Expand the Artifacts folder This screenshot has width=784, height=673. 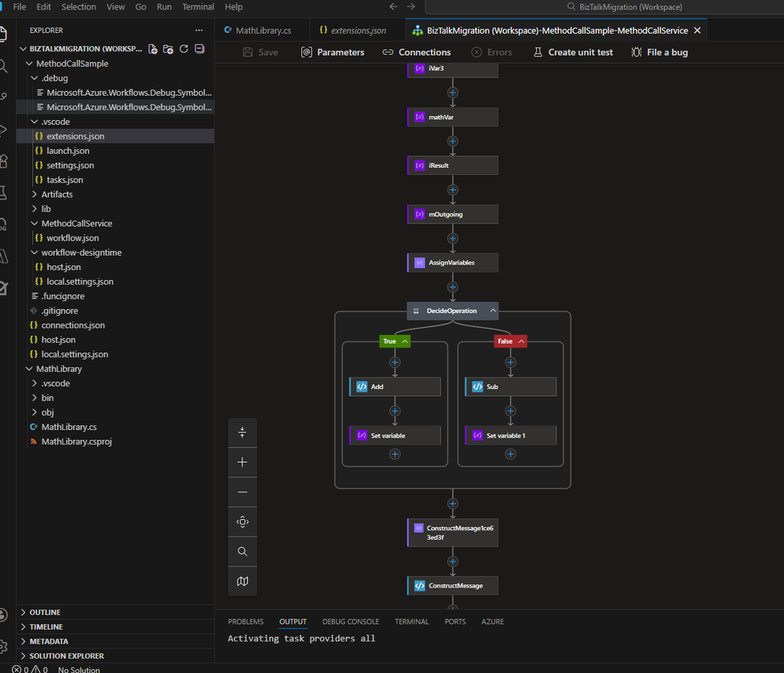57,195
